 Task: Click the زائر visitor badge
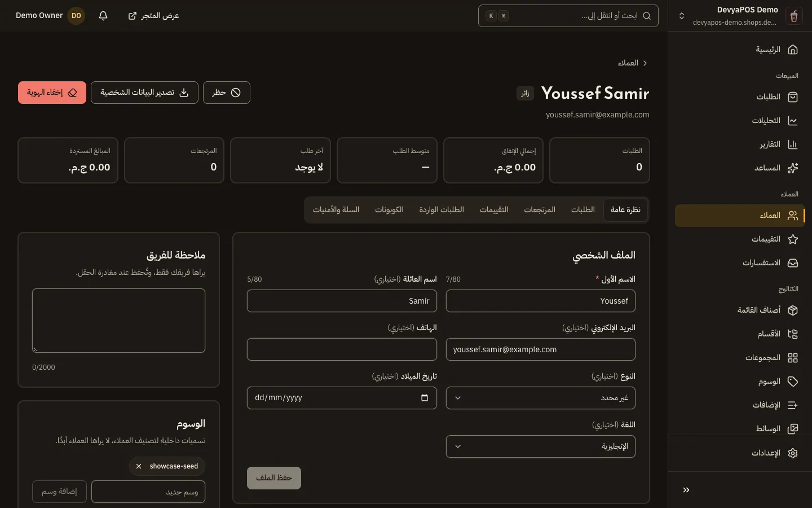[x=525, y=94]
